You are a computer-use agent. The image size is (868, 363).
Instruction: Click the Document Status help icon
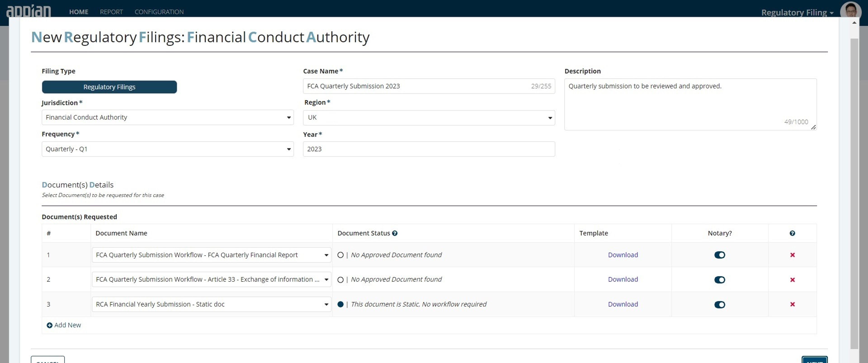[x=395, y=233]
